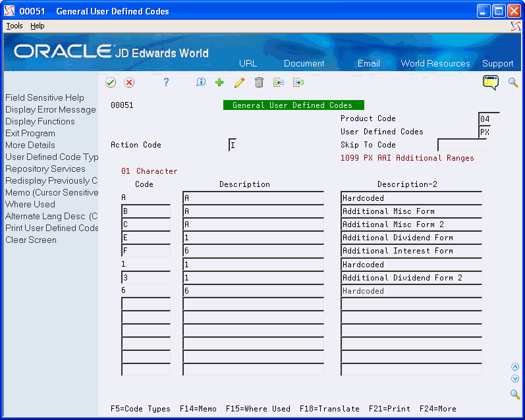Select Alternate Lang Desc option
Viewport: 525px width, 420px height.
point(51,216)
